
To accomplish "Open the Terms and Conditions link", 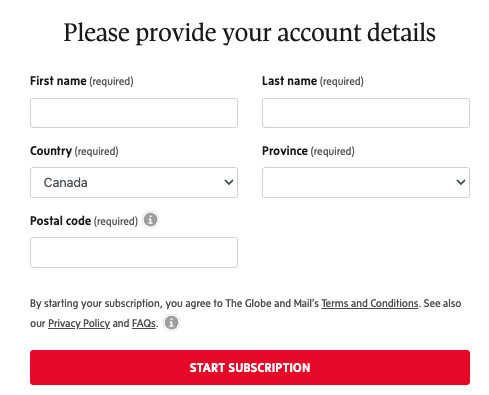I will point(370,303).
